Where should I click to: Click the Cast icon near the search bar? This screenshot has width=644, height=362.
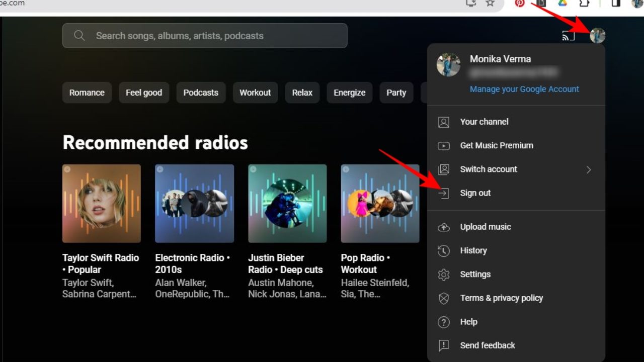[x=569, y=35]
